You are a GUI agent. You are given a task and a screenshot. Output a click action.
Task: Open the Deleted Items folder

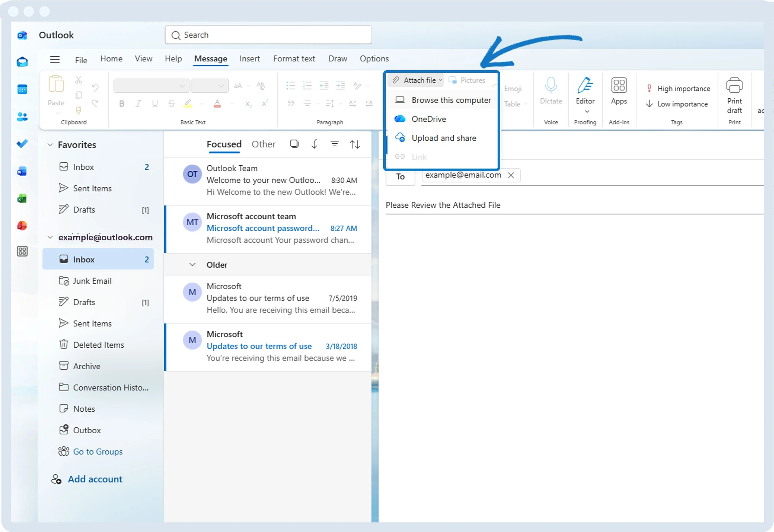pos(98,345)
